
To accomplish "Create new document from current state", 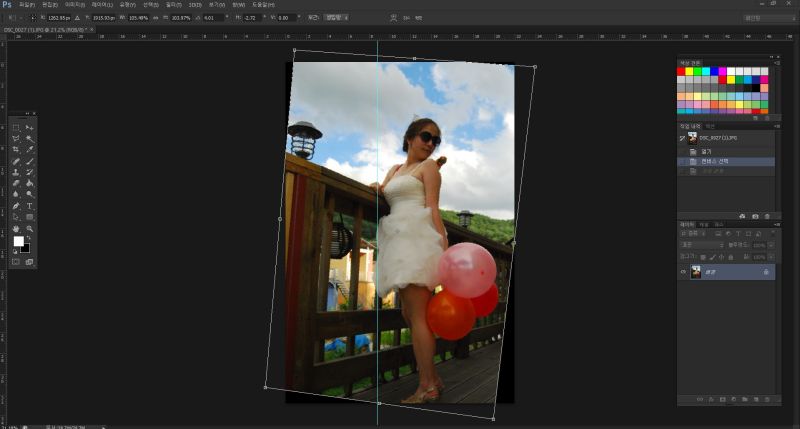I will click(742, 217).
